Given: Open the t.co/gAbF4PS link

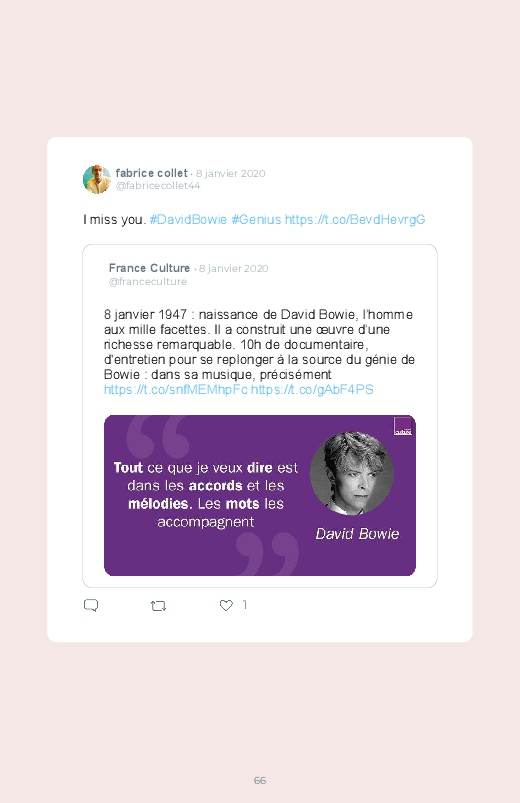Looking at the screenshot, I should (313, 390).
